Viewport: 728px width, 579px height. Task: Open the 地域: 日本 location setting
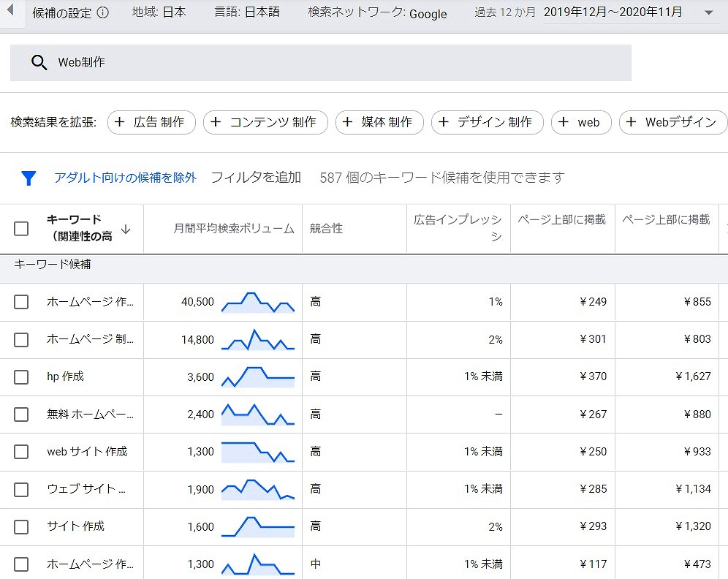coord(159,12)
